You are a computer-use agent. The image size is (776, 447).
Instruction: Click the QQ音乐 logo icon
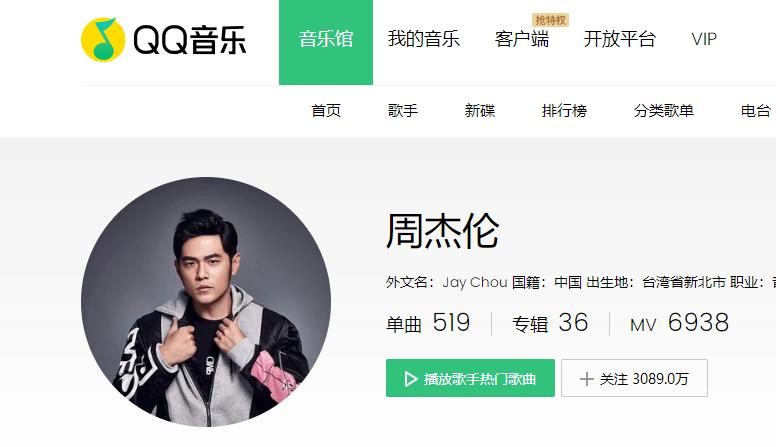tap(103, 40)
